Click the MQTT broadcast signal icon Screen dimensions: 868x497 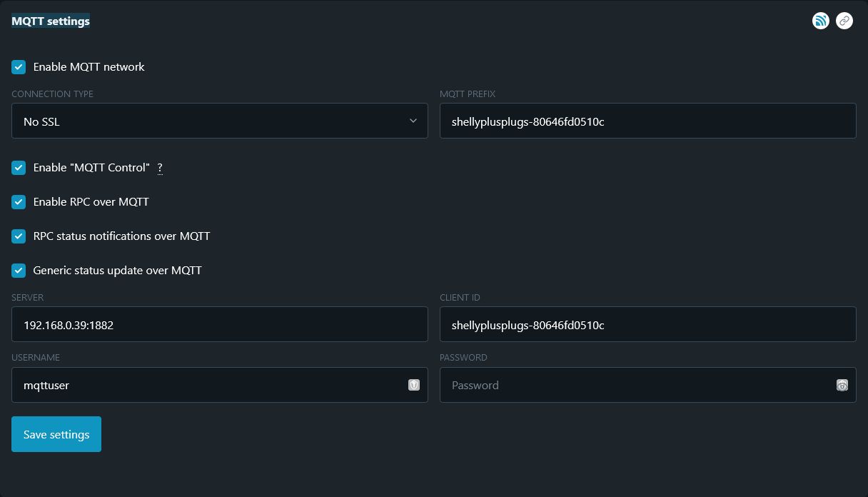(x=821, y=21)
